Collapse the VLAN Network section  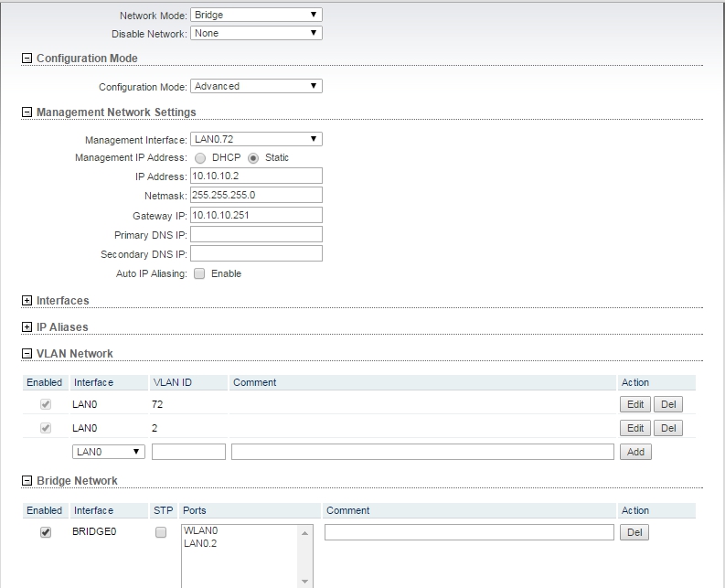click(x=27, y=354)
